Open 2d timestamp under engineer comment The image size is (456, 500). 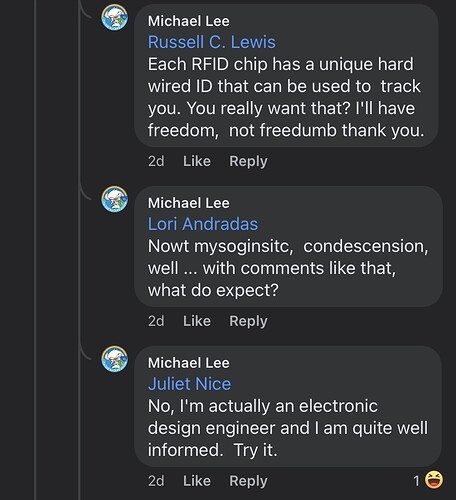(x=156, y=481)
